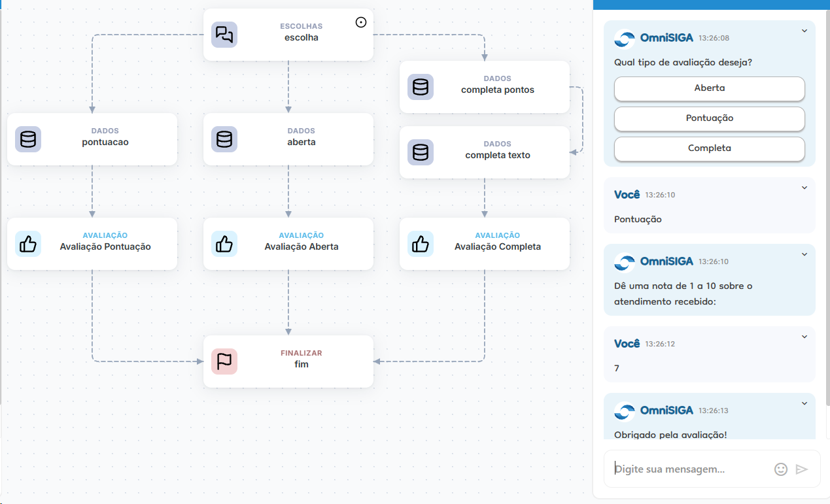Select the 'aberta' data node label
The width and height of the screenshot is (830, 504).
tap(302, 143)
